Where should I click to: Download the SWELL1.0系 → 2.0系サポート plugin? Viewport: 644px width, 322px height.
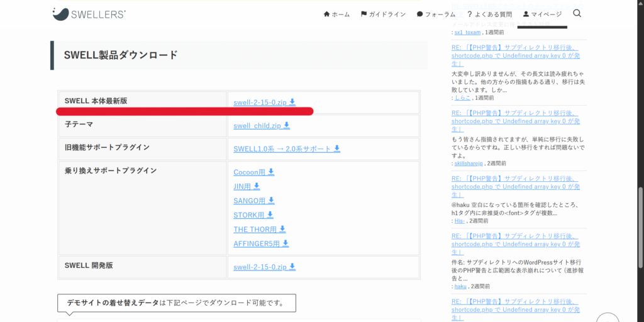click(287, 148)
